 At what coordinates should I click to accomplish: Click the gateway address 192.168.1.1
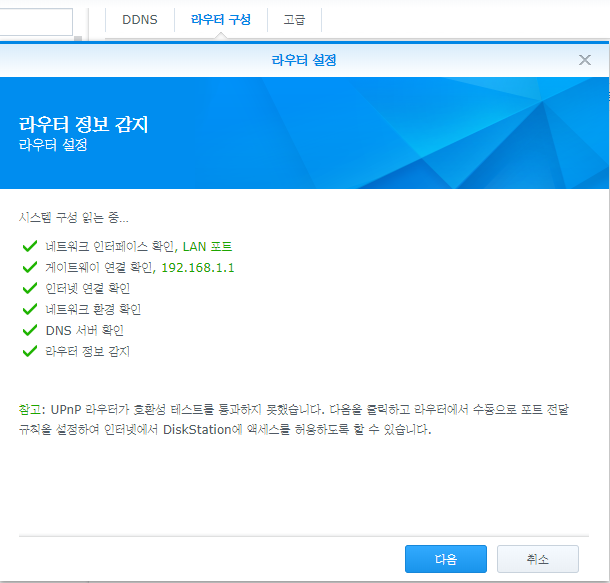pos(198,268)
